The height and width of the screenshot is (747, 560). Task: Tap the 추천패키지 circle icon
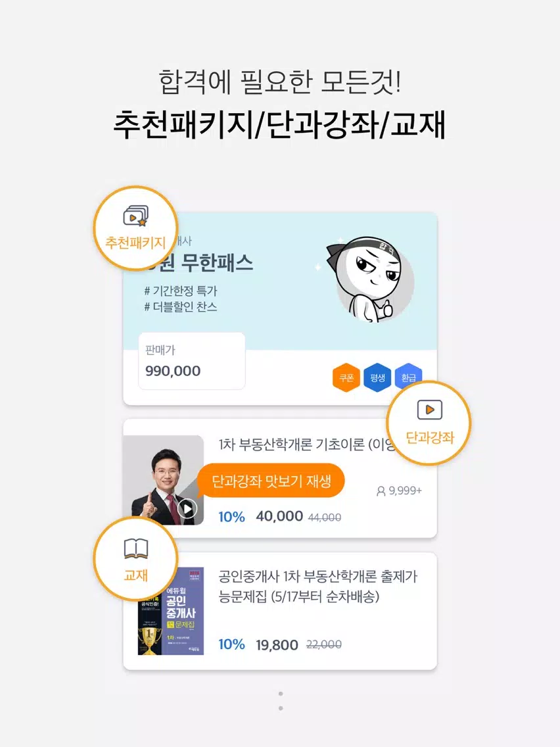(135, 228)
